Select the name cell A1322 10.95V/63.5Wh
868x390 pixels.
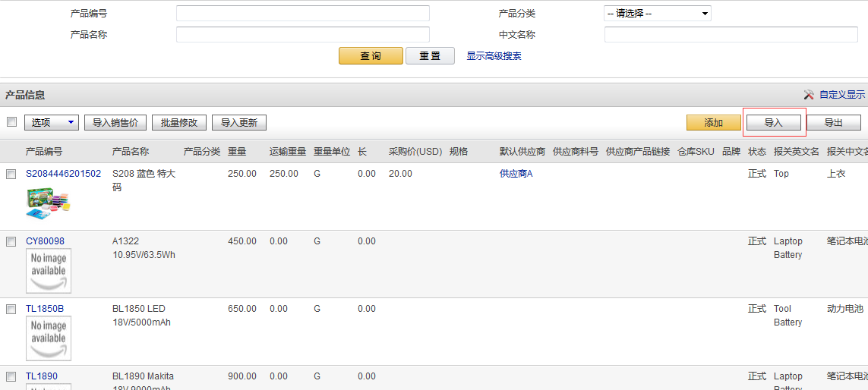click(144, 248)
